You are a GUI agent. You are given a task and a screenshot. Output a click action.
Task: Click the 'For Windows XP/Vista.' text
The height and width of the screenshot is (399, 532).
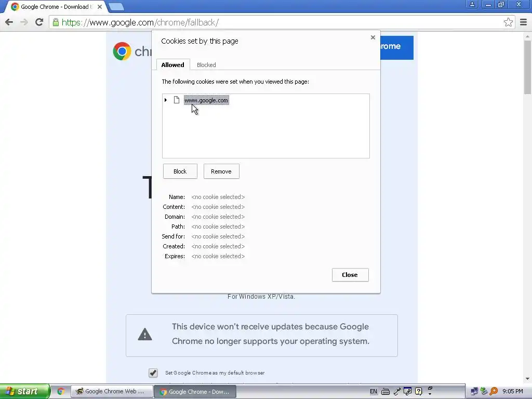point(261,297)
